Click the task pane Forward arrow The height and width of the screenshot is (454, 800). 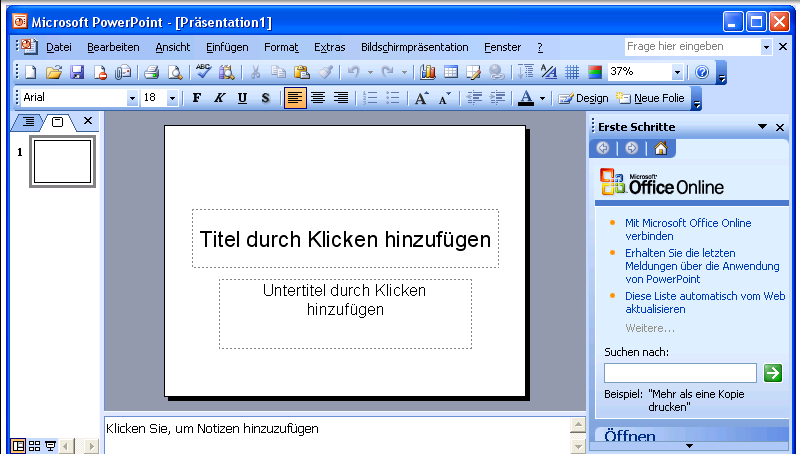point(632,148)
